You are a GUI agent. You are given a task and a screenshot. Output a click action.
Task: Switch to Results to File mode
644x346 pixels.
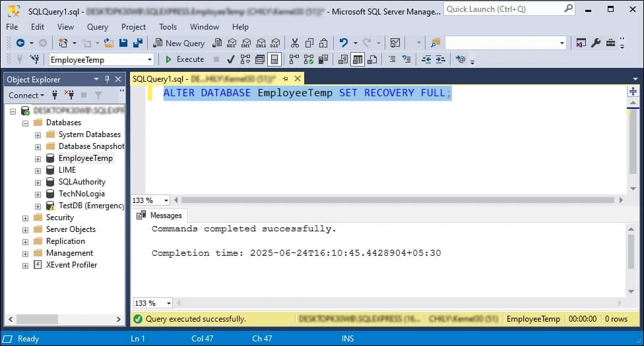point(373,59)
